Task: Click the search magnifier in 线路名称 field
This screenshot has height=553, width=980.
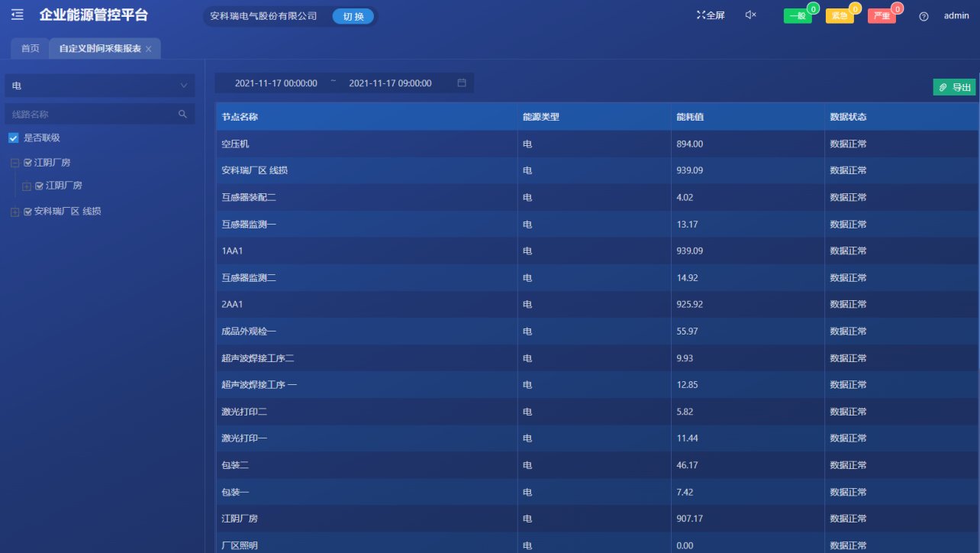Action: pyautogui.click(x=182, y=113)
